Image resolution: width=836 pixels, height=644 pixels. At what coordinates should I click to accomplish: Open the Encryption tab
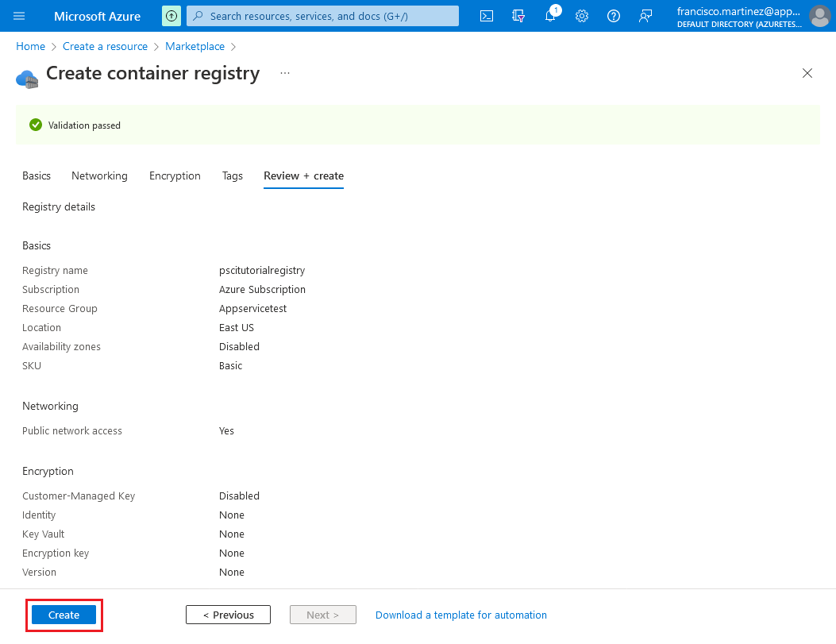pyautogui.click(x=175, y=175)
